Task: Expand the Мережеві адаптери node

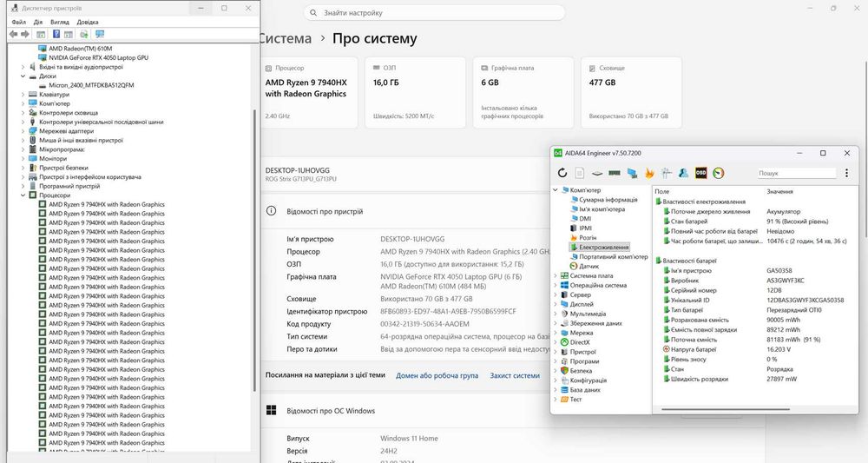Action: pos(23,131)
